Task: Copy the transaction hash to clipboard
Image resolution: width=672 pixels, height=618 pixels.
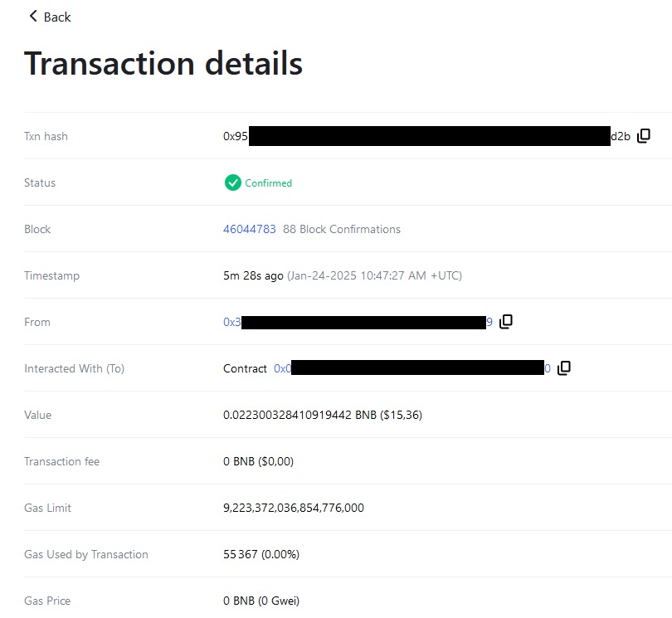Action: [644, 136]
